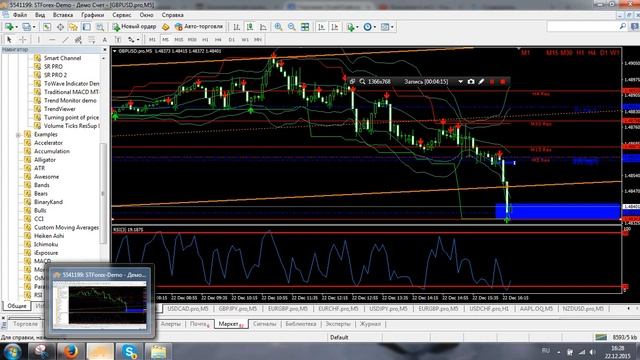The image size is (640, 360).
Task: Switch the chart to line chart mode
Action: click(x=263, y=27)
